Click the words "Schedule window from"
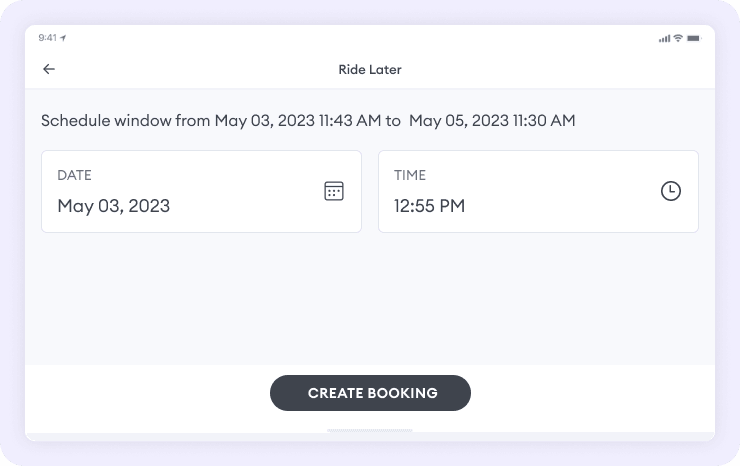Screen dimensions: 740x466 coord(126,121)
